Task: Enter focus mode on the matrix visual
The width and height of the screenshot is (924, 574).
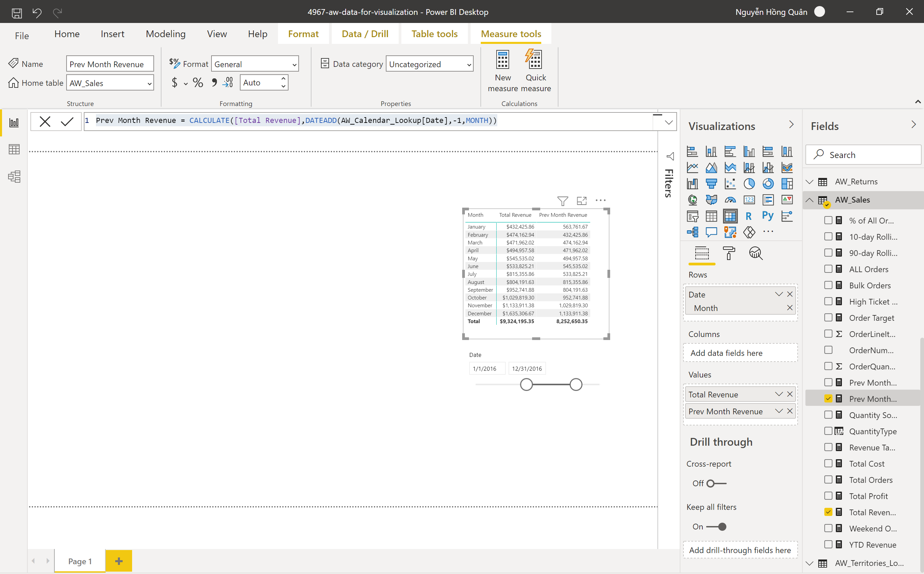Action: (x=581, y=201)
